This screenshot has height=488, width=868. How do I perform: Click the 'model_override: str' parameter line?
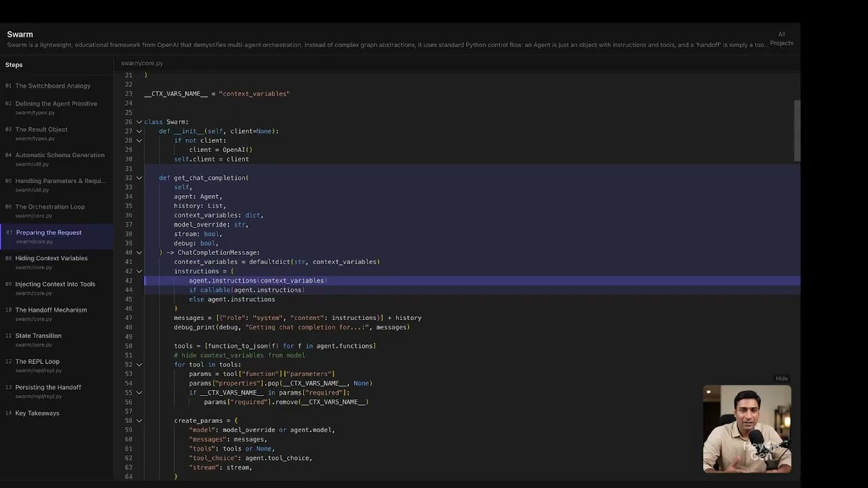point(211,225)
